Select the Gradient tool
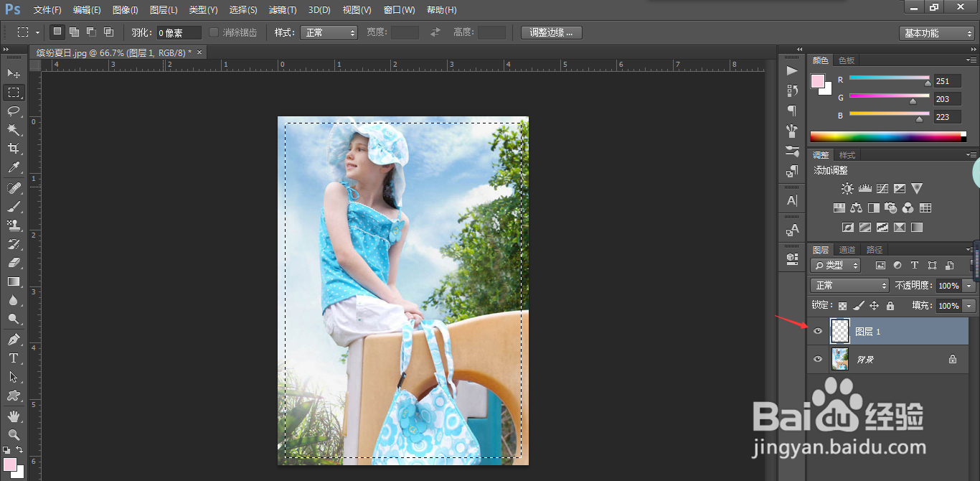Screen dimensions: 980x481 (13, 281)
